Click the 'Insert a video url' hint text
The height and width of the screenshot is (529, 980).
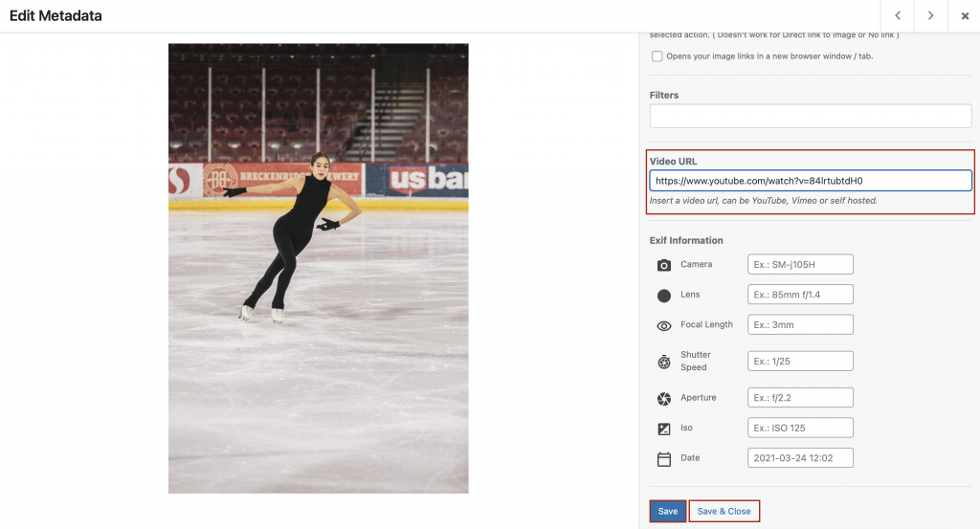pos(763,201)
